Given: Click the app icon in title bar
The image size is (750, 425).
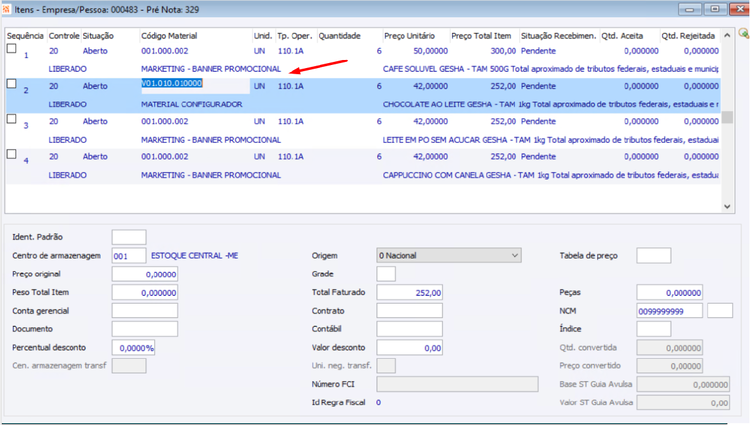Looking at the screenshot, I should click(x=6, y=9).
